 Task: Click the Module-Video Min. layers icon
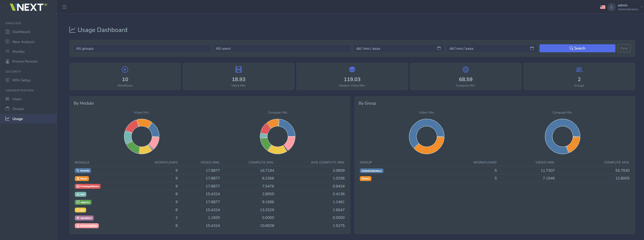pos(352,70)
